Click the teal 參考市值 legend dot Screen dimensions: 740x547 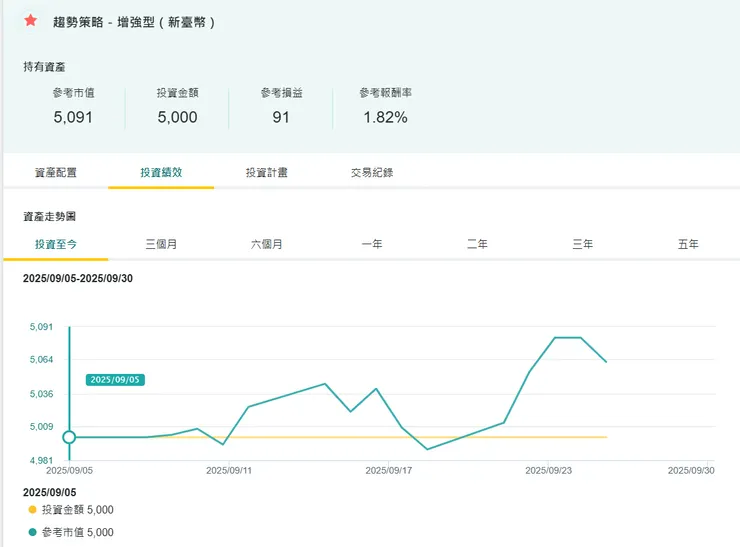(33, 532)
